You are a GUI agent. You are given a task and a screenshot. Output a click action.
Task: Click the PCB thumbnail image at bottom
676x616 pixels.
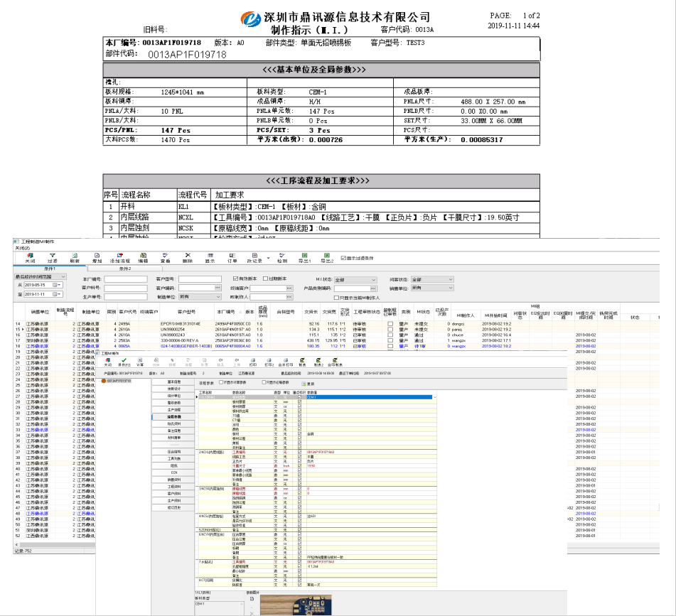[296, 605]
